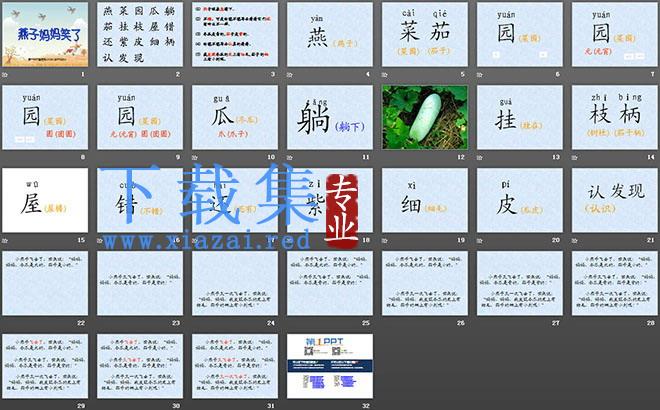This screenshot has width=660, height=410.
Task: Click the animation star icon under slide 14
Action: pyautogui.click(x=575, y=157)
